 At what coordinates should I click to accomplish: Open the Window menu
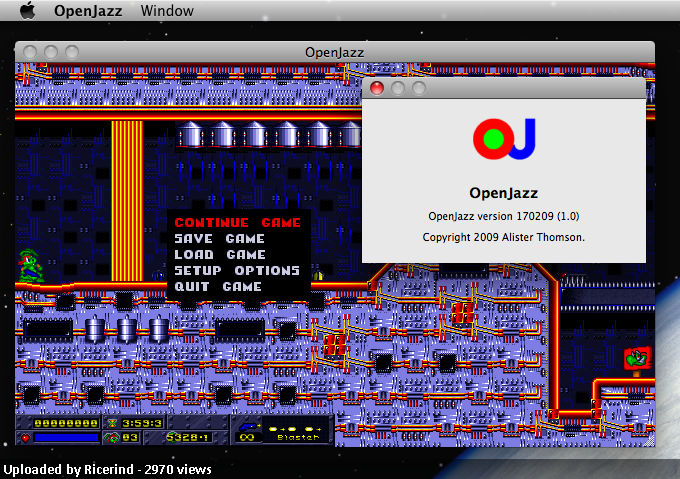(x=167, y=10)
